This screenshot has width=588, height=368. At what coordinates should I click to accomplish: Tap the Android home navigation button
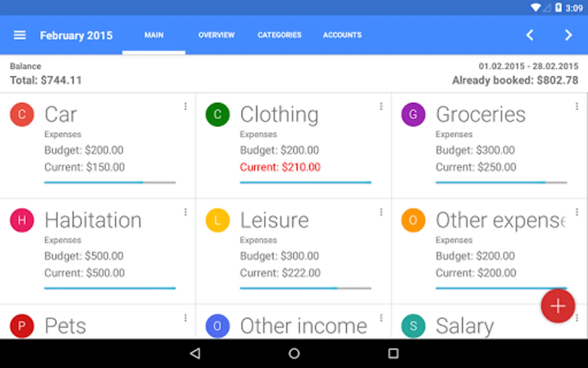294,353
